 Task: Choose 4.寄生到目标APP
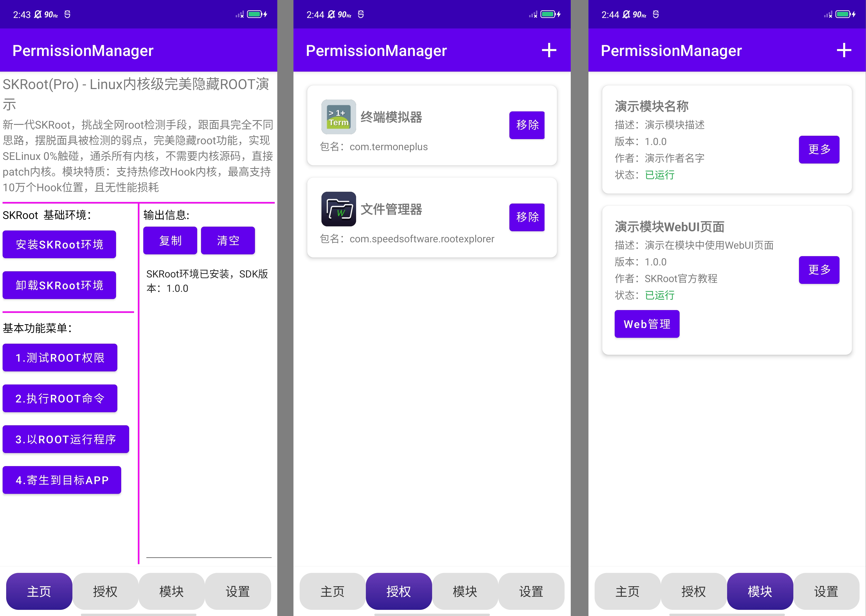(62, 480)
